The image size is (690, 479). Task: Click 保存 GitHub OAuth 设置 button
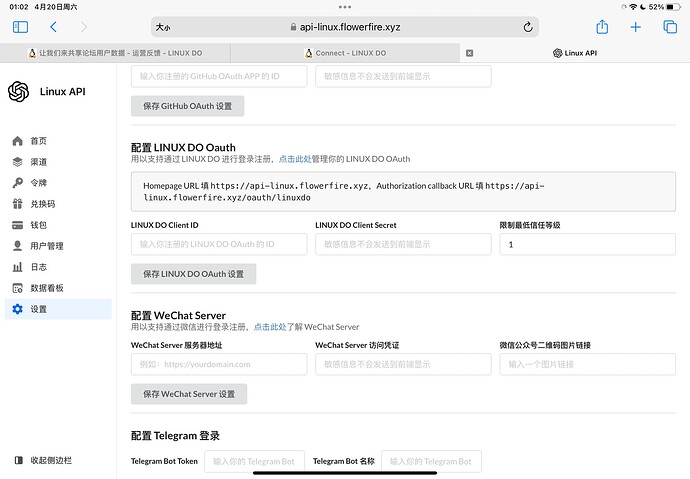pos(187,106)
